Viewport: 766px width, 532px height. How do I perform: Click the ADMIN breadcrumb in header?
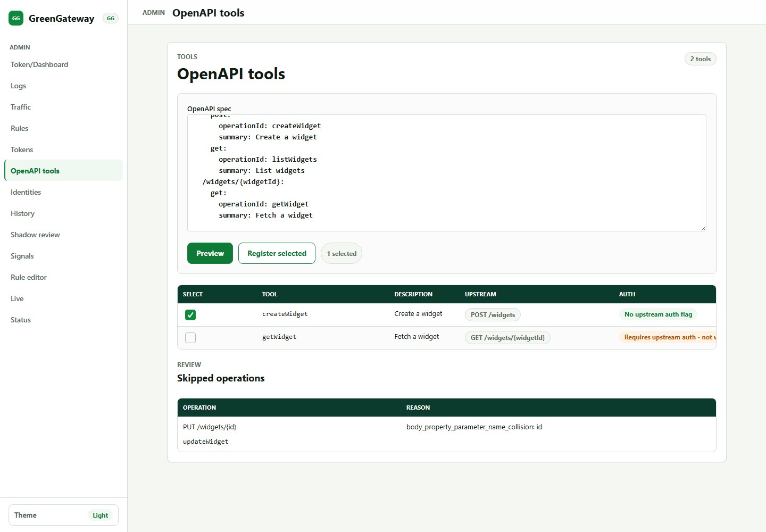154,13
